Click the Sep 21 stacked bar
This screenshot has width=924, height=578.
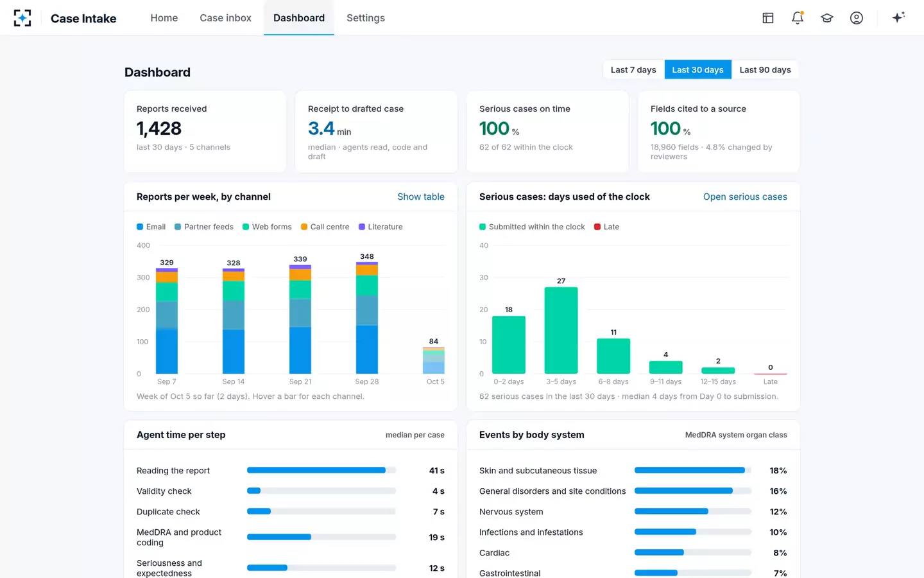coord(300,319)
